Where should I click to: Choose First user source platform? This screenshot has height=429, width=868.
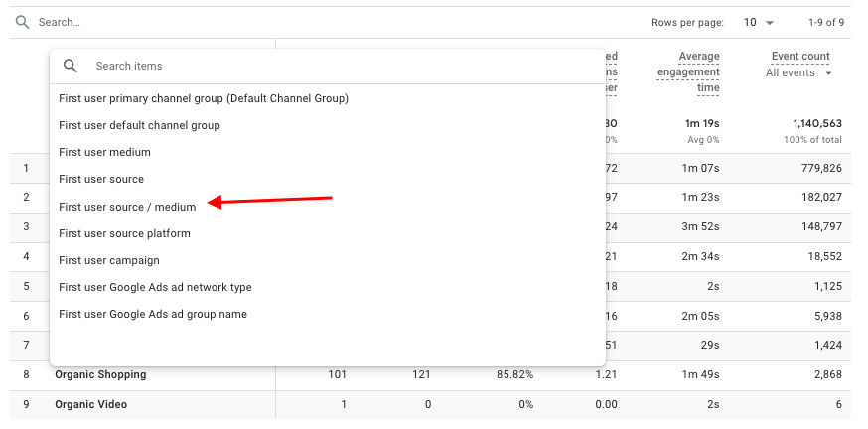point(124,233)
